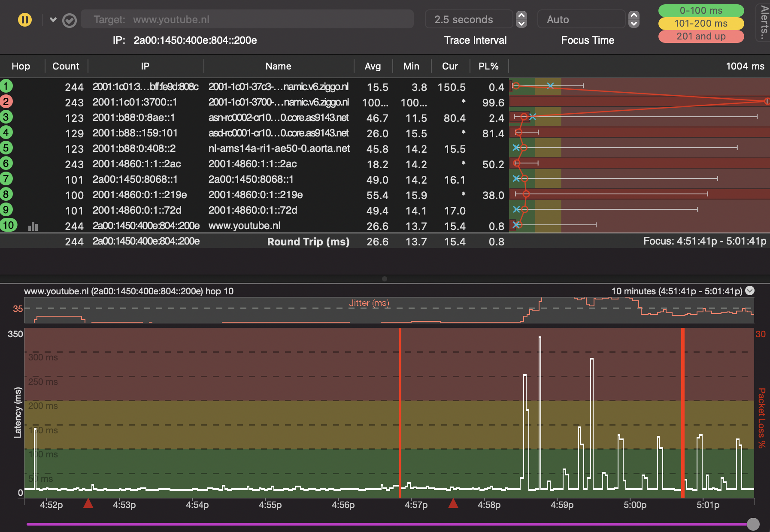Image resolution: width=770 pixels, height=532 pixels.
Task: Click the red triangle marker near 4:57p
Action: tap(453, 503)
